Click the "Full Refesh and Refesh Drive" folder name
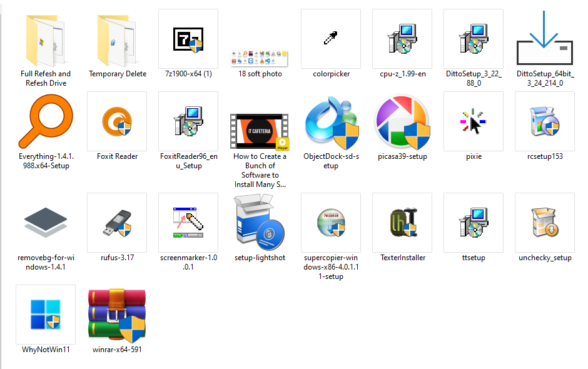The height and width of the screenshot is (369, 588). pos(46,78)
